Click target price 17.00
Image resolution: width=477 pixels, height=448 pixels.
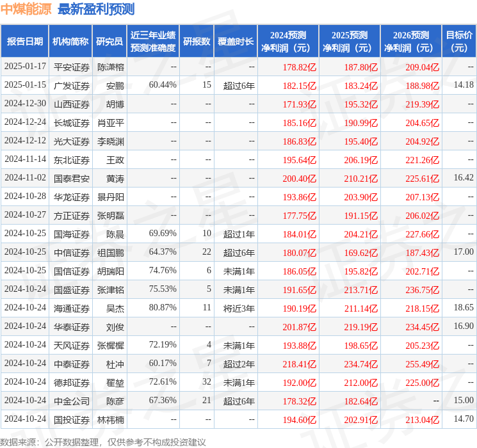pos(464,252)
